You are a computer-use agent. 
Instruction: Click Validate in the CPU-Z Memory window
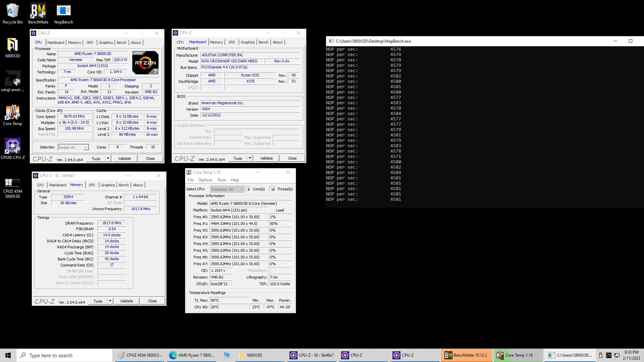point(126,301)
